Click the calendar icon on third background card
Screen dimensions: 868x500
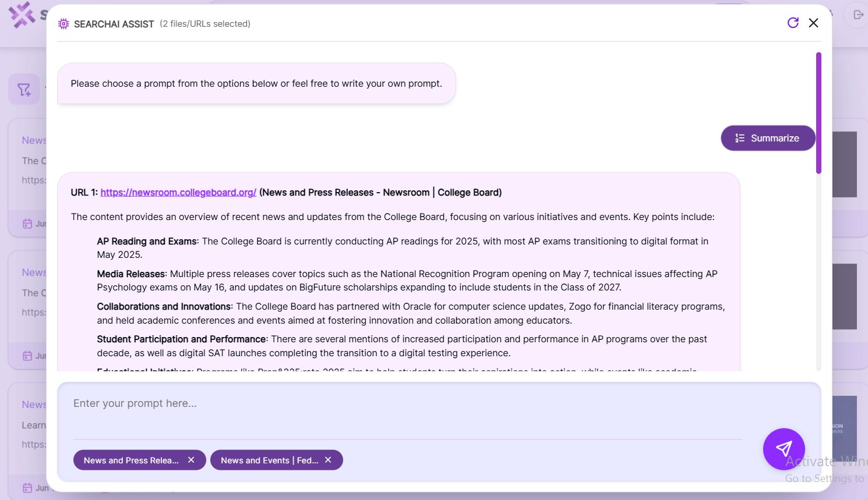(27, 488)
